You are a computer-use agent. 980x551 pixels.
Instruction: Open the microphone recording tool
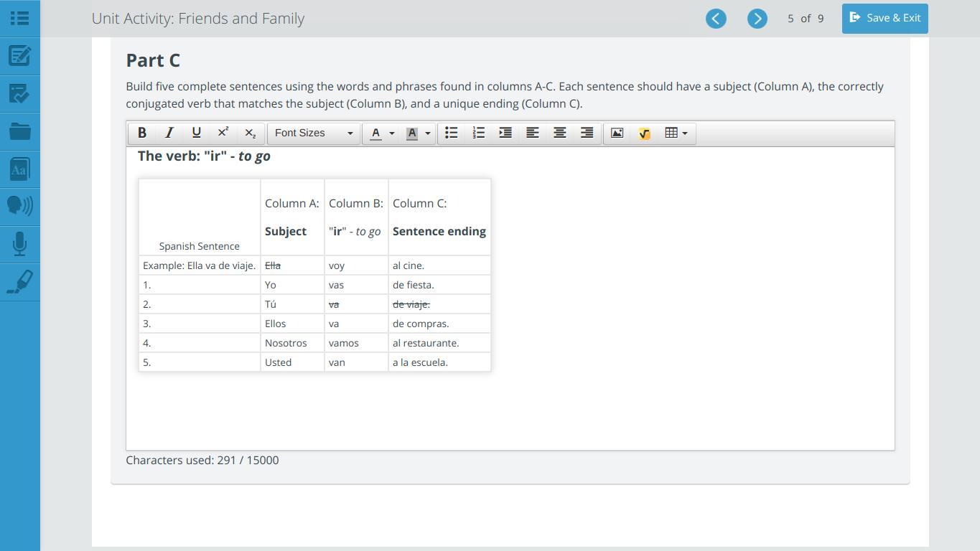point(19,245)
